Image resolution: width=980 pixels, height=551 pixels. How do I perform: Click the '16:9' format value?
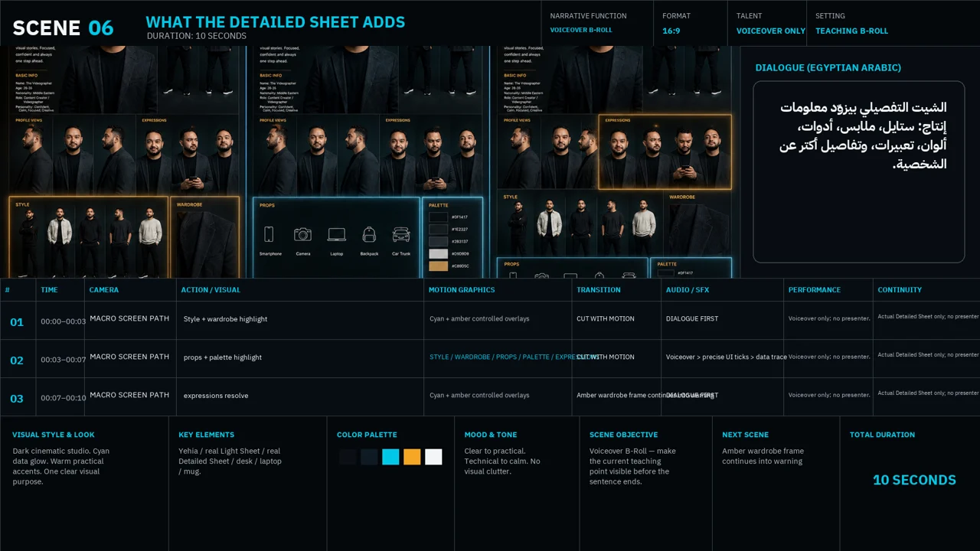click(671, 31)
